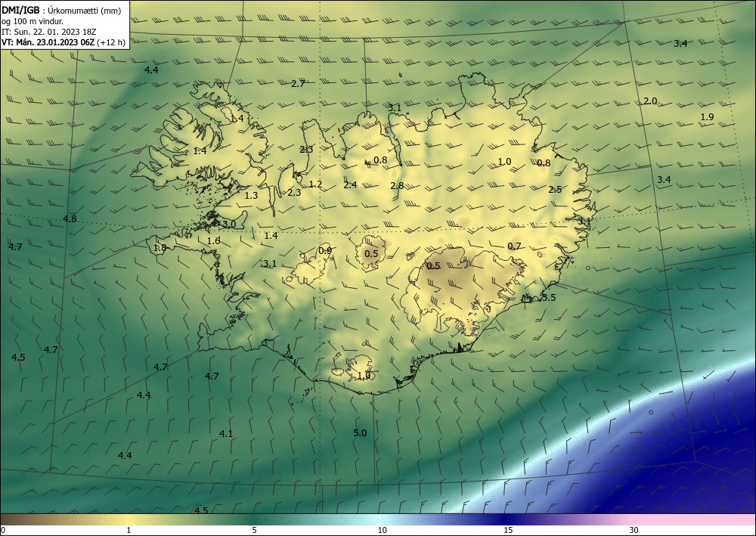Select the 1.3 value label
The image size is (756, 536).
point(251,195)
